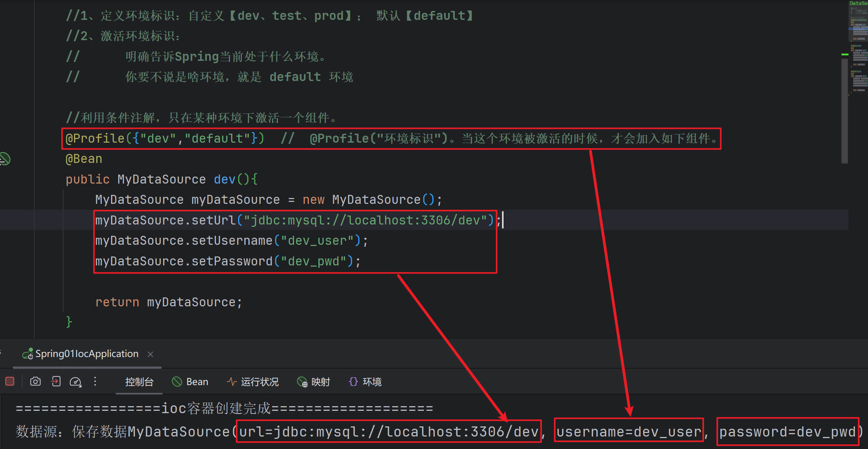The height and width of the screenshot is (449, 868).
Task: Click the exit application arrow icon
Action: tap(56, 381)
